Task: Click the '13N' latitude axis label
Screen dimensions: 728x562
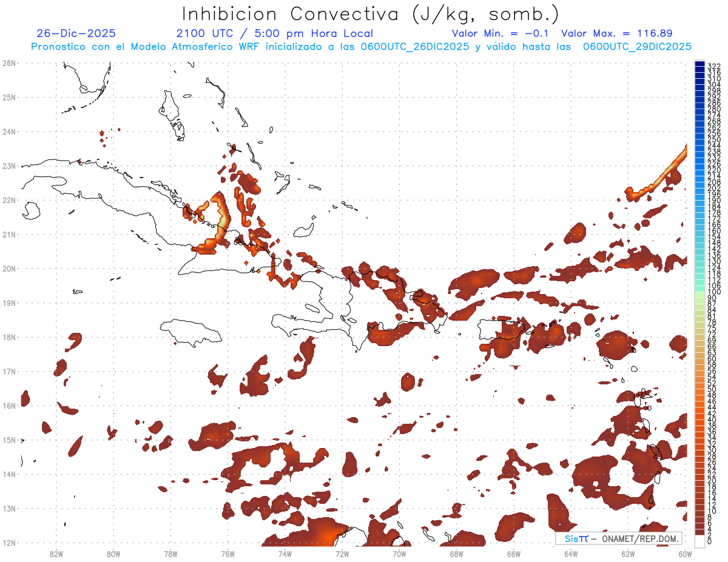Action: 9,509
